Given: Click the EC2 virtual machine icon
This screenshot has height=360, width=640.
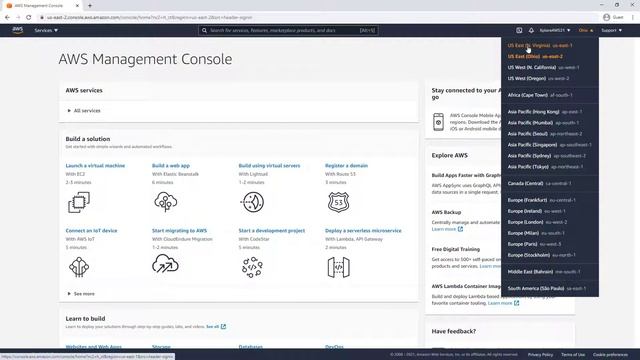Looking at the screenshot, I should click(x=79, y=202).
